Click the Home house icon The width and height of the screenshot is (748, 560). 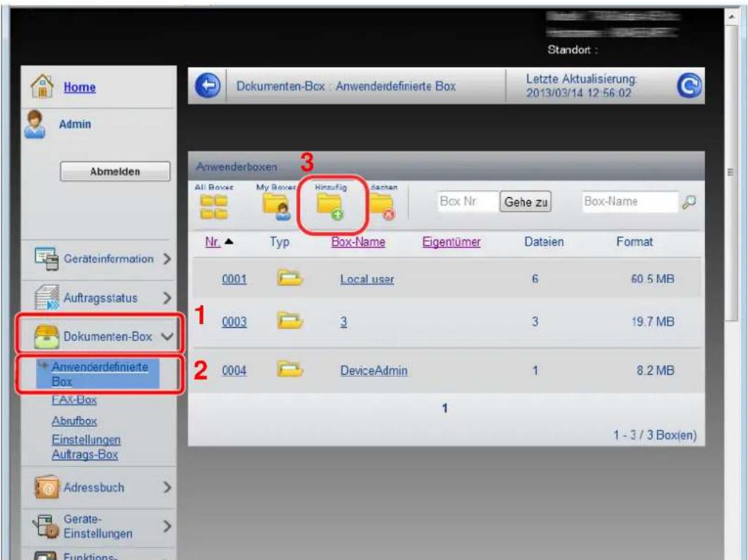(x=42, y=87)
